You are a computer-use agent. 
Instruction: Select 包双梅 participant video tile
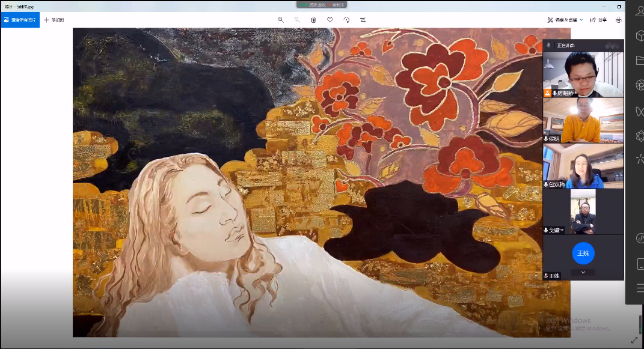(x=583, y=166)
